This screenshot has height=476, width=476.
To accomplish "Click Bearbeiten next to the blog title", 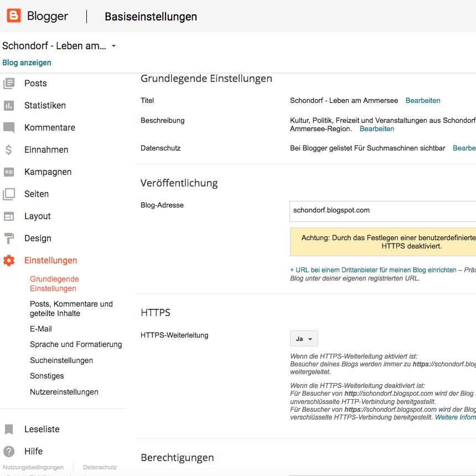I will point(423,101).
